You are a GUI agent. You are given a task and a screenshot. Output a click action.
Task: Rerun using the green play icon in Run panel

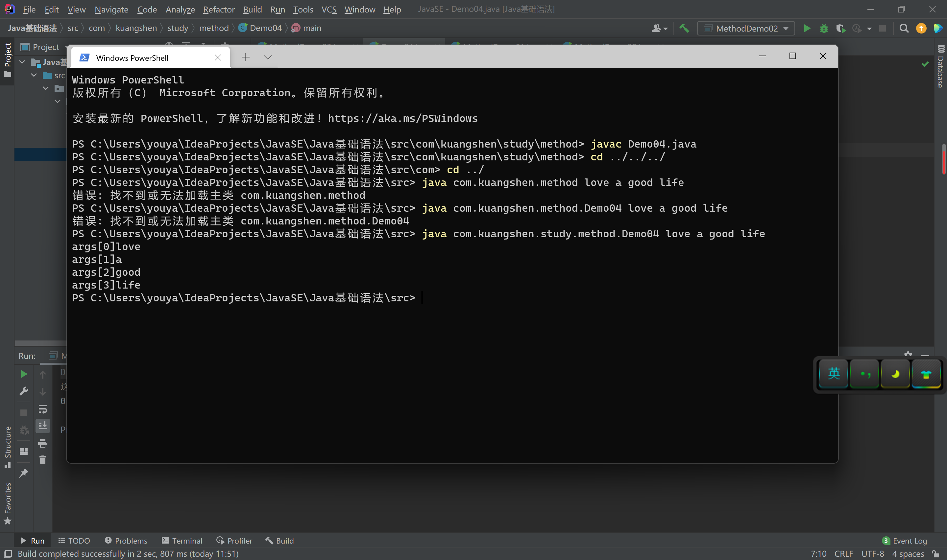pyautogui.click(x=23, y=374)
